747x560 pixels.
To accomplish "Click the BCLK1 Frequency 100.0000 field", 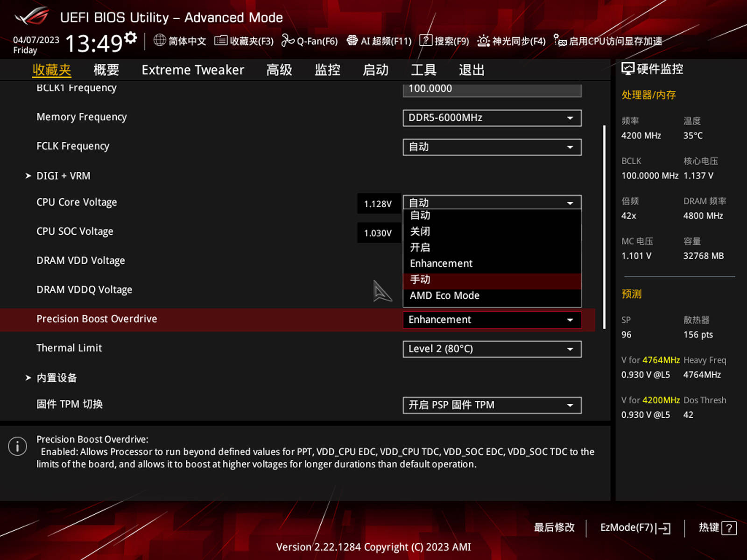I will coord(492,90).
